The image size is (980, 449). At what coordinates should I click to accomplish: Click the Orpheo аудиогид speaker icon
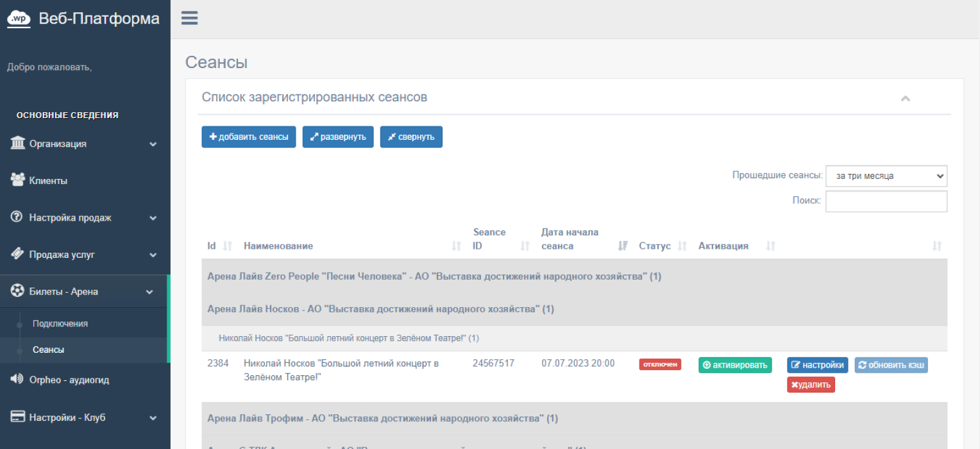point(17,379)
